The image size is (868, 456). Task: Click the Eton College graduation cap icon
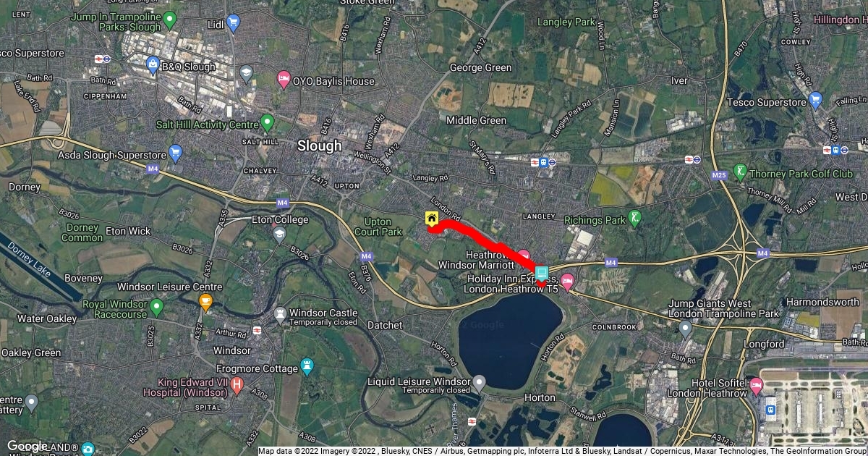coord(279,233)
